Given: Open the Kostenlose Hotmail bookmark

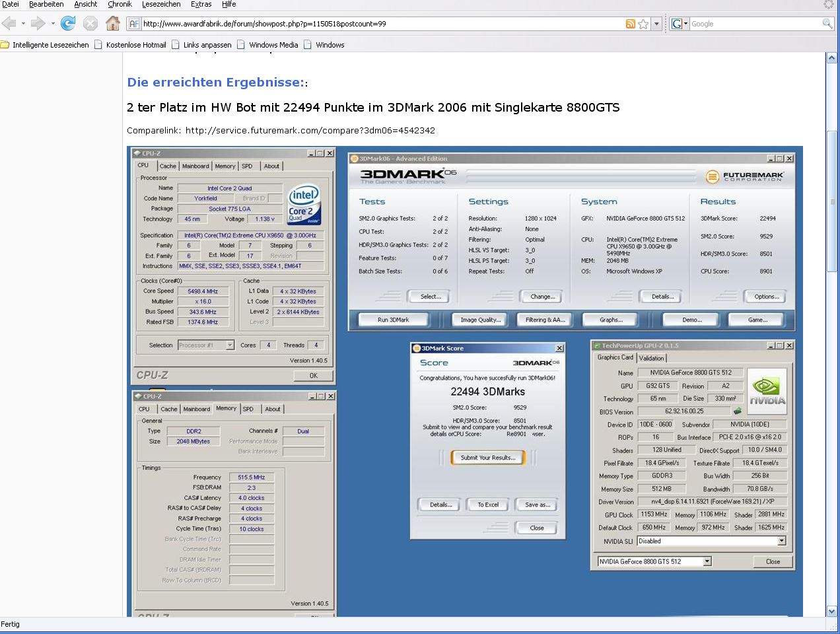Looking at the screenshot, I should pos(131,45).
